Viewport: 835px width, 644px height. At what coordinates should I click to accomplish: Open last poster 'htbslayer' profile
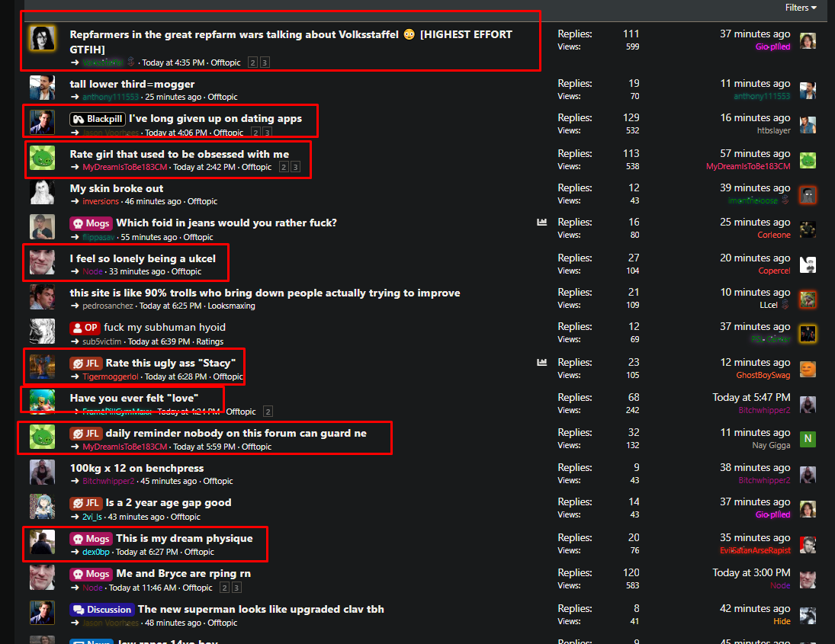774,130
